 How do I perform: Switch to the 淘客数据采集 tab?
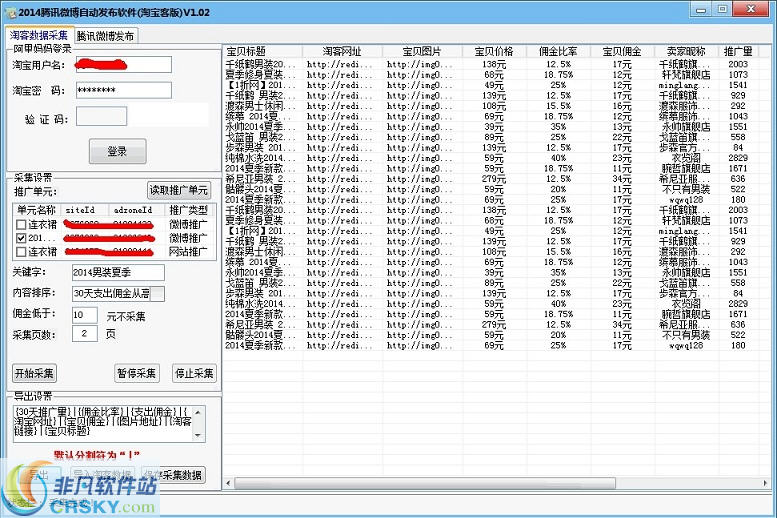pos(39,35)
